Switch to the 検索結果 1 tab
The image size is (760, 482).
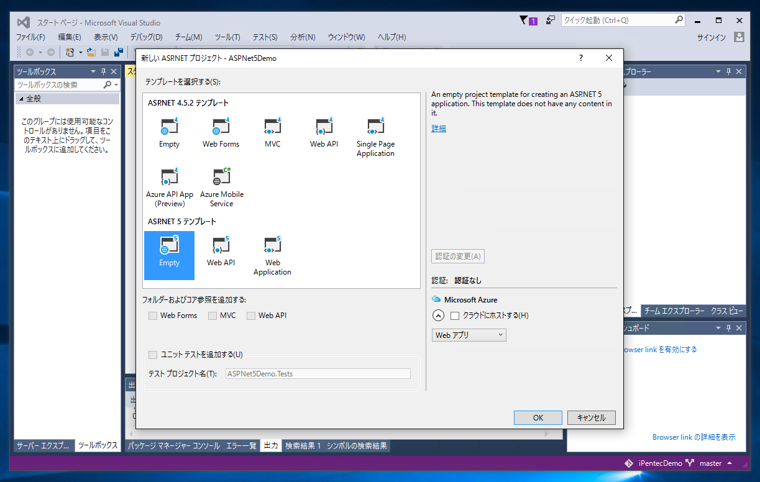(303, 446)
